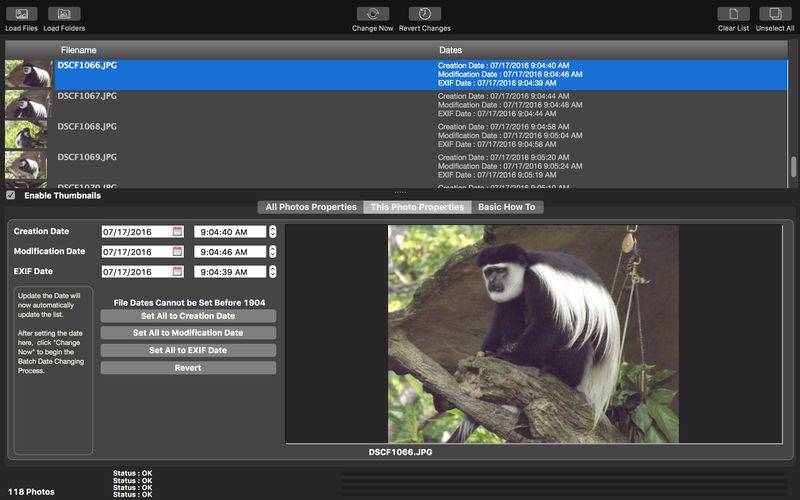The height and width of the screenshot is (500, 800).
Task: Select the DSCF1068.JPG row thumbnail
Action: pos(26,136)
